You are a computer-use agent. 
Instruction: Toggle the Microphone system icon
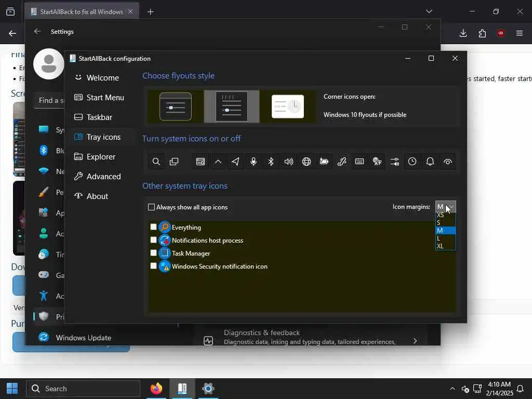[254, 162]
